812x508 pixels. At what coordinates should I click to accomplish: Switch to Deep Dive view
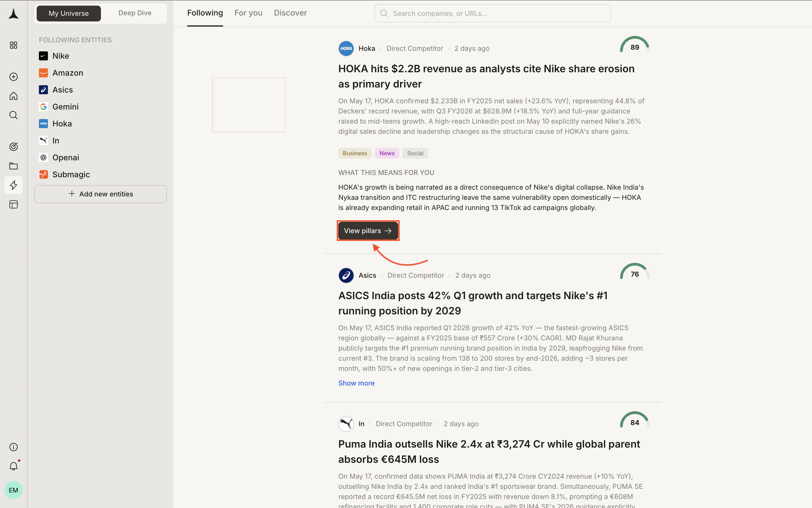point(134,13)
